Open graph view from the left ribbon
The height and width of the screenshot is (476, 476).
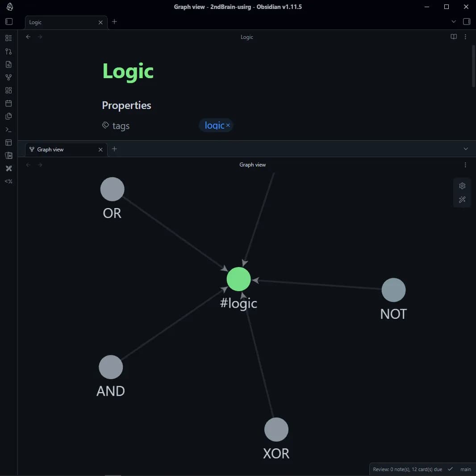[x=8, y=77]
